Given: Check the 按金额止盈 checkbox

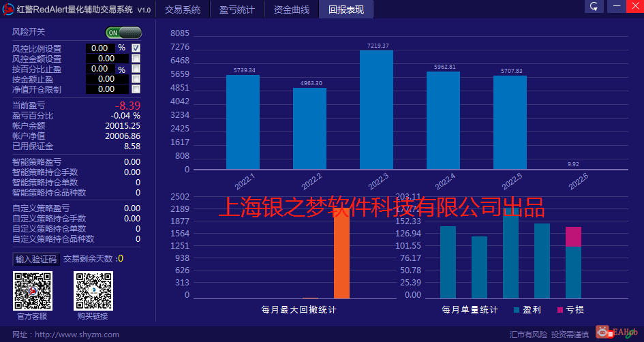Looking at the screenshot, I should [136, 79].
